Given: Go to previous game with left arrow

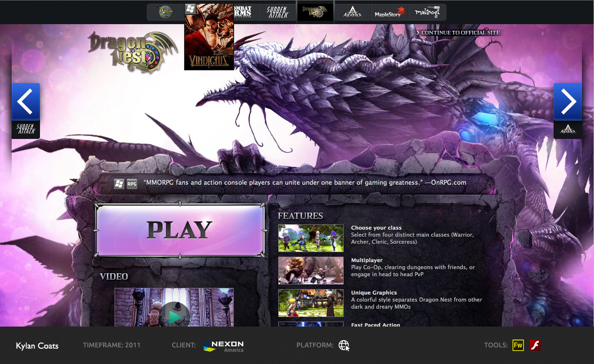Looking at the screenshot, I should 26,102.
